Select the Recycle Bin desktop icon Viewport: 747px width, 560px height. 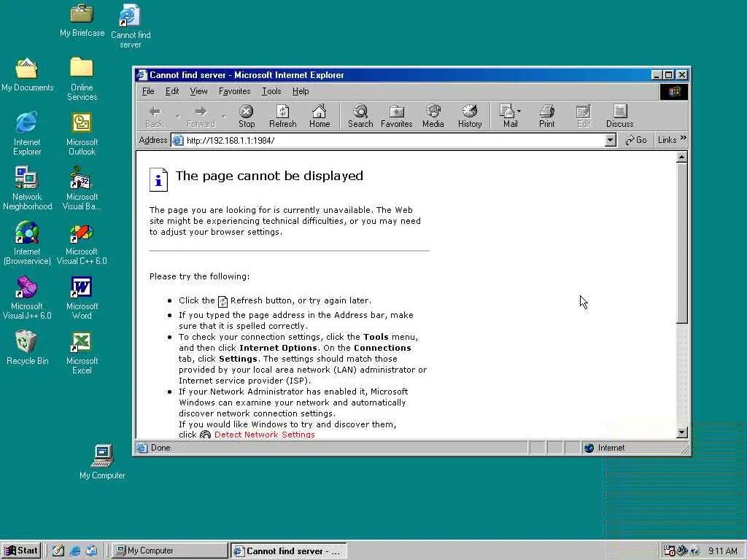(x=27, y=348)
